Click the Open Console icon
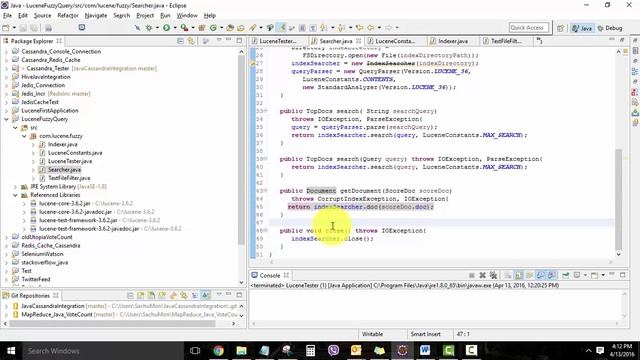This screenshot has width=640, height=360. [594, 275]
